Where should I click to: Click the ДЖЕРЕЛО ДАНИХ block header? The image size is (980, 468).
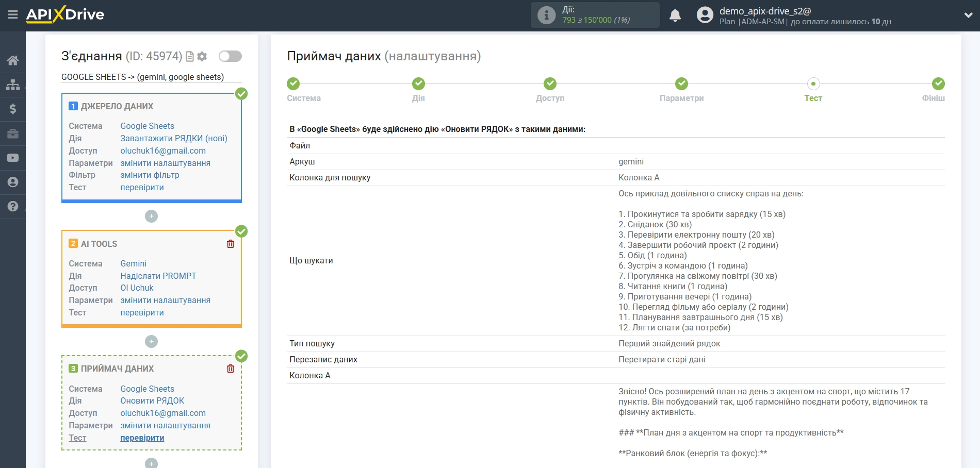coord(117,106)
